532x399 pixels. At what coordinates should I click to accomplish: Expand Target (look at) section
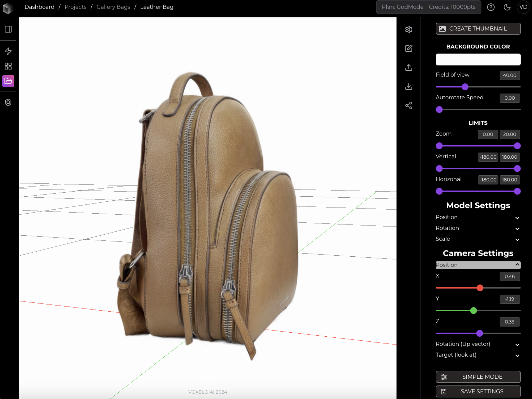[x=478, y=355]
